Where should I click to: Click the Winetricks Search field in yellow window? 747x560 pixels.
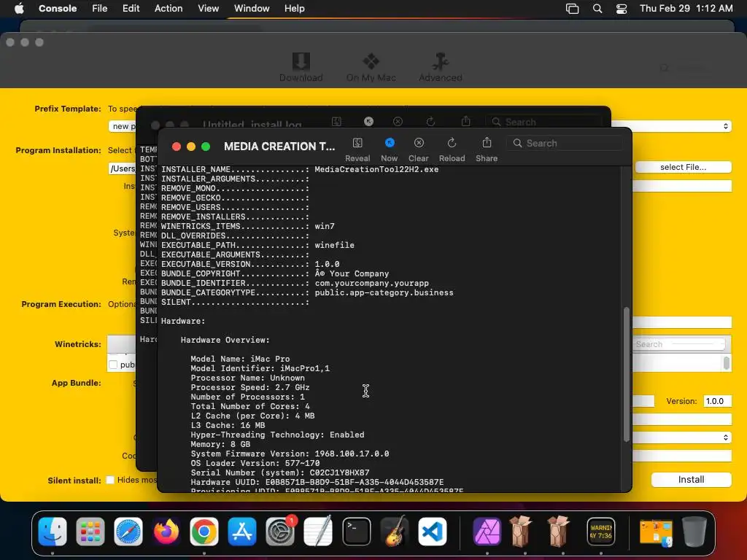point(679,344)
